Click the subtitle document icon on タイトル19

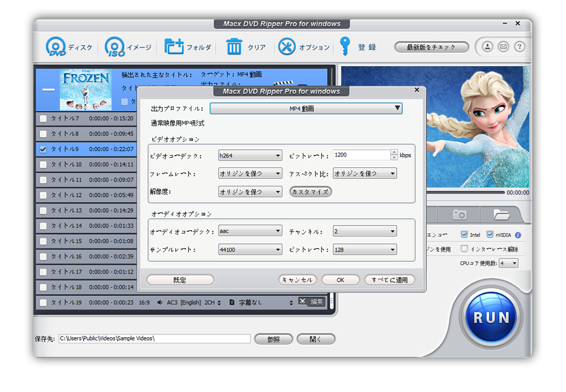pos(232,302)
